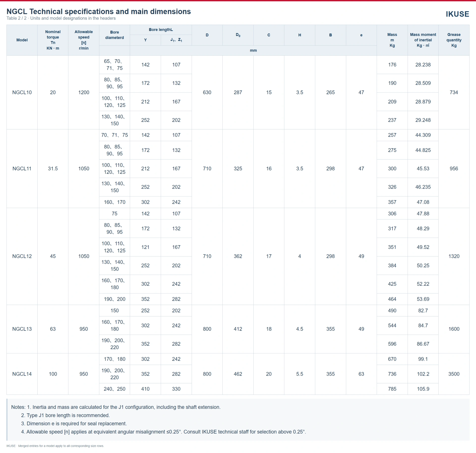The width and height of the screenshot is (476, 453).
Task: Click the Bore diameterd column header
Action: [115, 35]
